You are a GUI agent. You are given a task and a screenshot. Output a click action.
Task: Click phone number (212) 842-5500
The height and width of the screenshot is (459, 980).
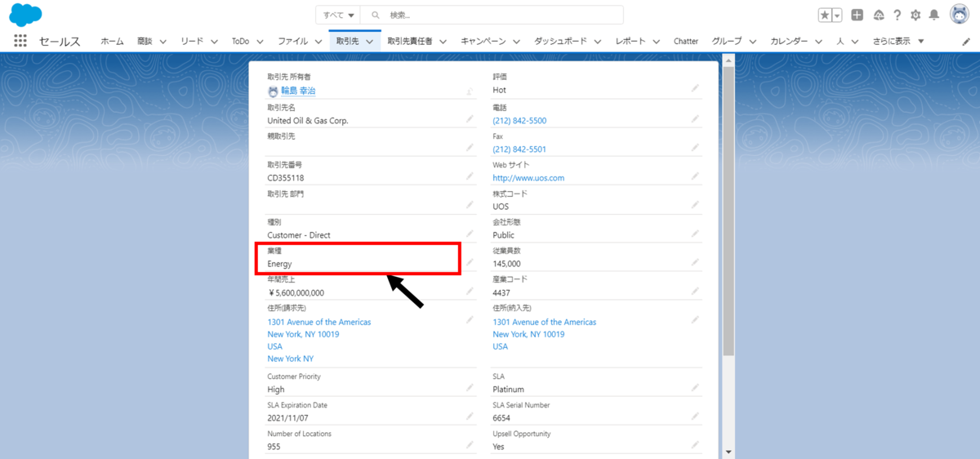[519, 121]
